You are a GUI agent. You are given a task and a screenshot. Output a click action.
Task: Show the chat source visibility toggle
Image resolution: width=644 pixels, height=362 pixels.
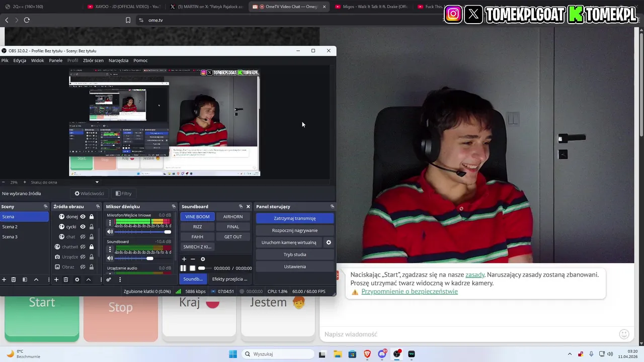pyautogui.click(x=83, y=237)
